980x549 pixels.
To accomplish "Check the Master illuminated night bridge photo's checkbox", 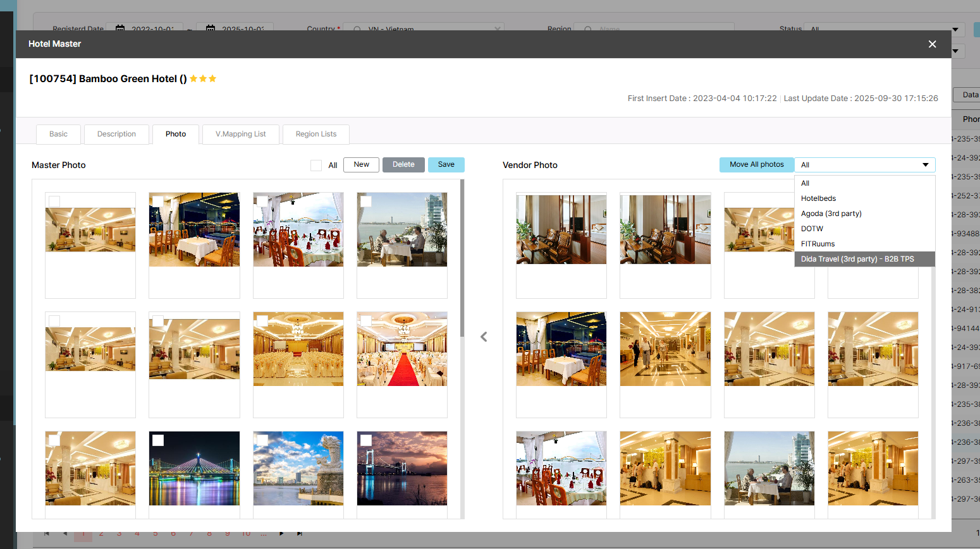I will pos(158,440).
